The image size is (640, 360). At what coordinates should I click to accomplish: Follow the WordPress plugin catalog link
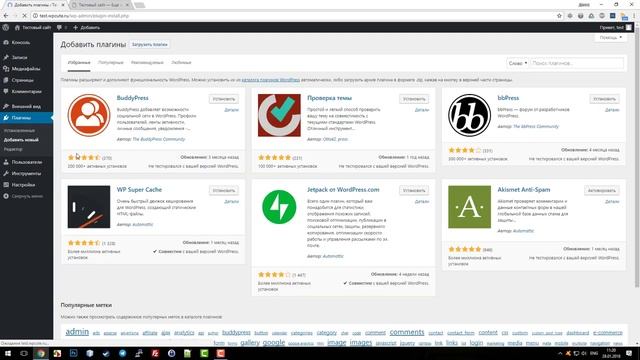coord(271,80)
